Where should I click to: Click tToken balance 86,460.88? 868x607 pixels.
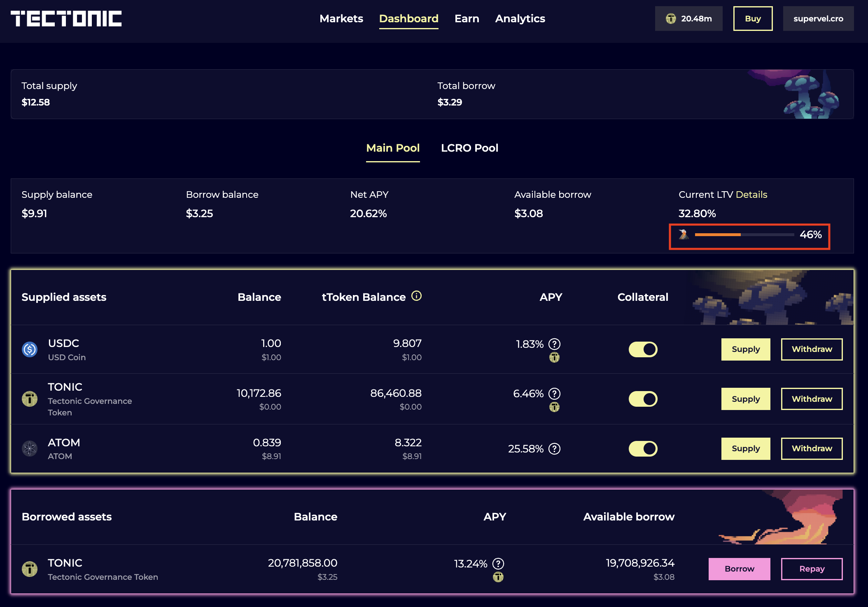[396, 393]
